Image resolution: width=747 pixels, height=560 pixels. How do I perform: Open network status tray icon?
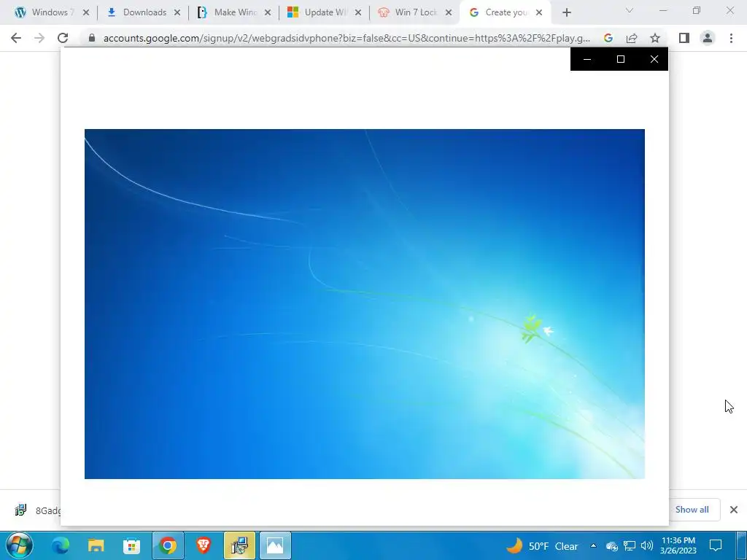630,545
